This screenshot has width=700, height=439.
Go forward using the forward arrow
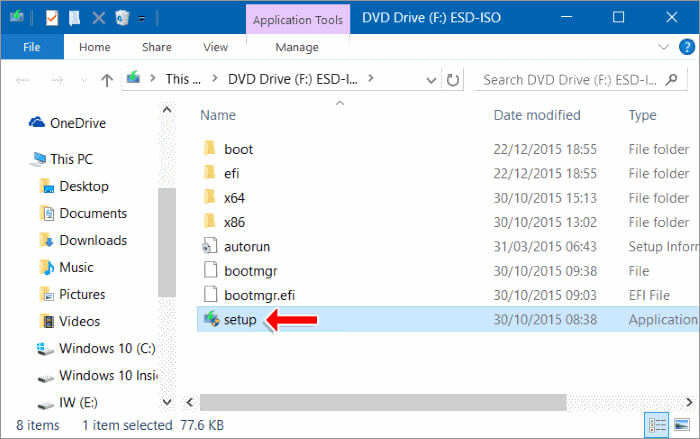[57, 80]
